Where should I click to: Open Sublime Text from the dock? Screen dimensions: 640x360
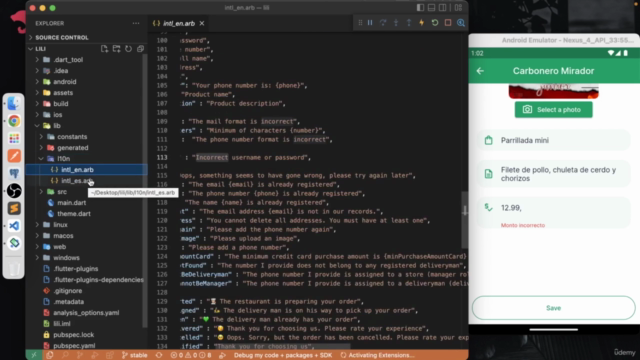(14, 209)
